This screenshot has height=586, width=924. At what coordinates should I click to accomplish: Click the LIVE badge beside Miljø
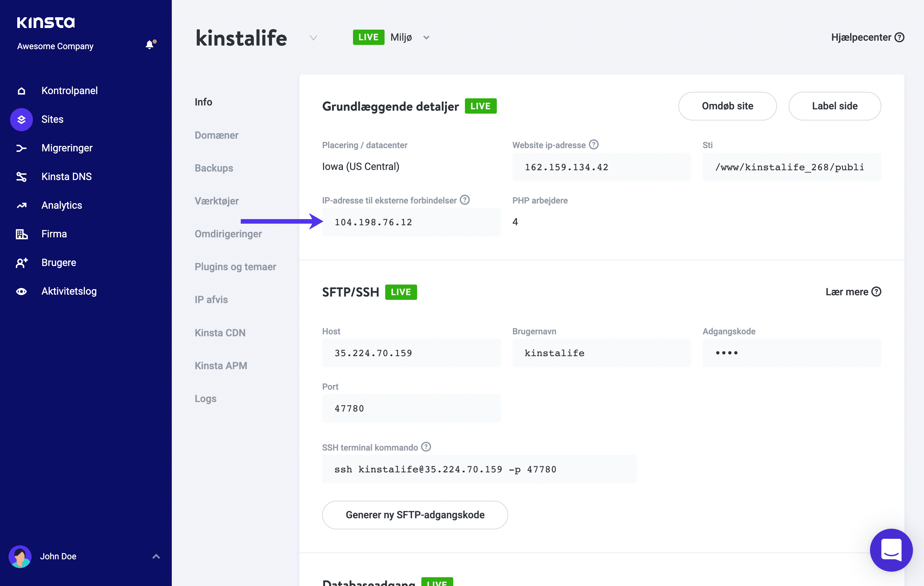coord(368,37)
